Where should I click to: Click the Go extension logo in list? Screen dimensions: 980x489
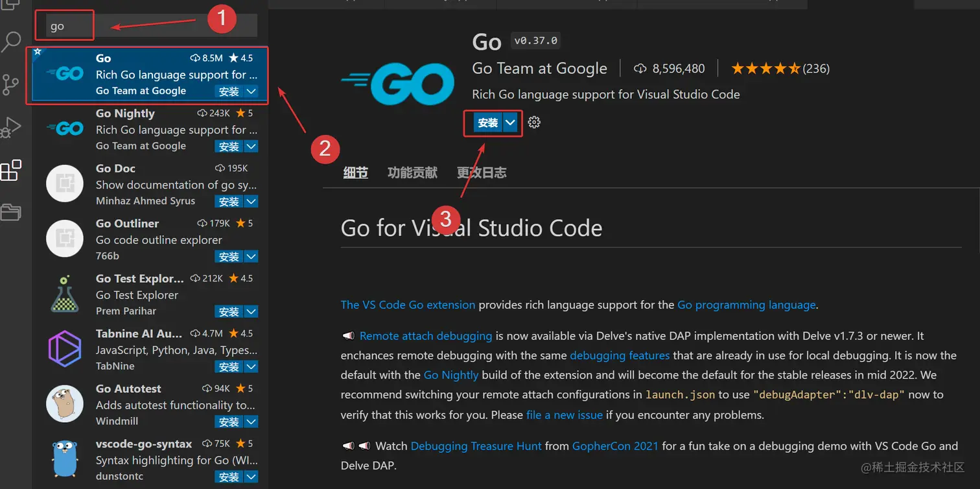tap(65, 74)
